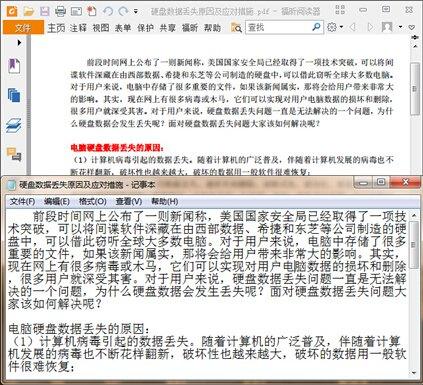Click the Foxit vertical scrollbar thumb

tap(415, 89)
